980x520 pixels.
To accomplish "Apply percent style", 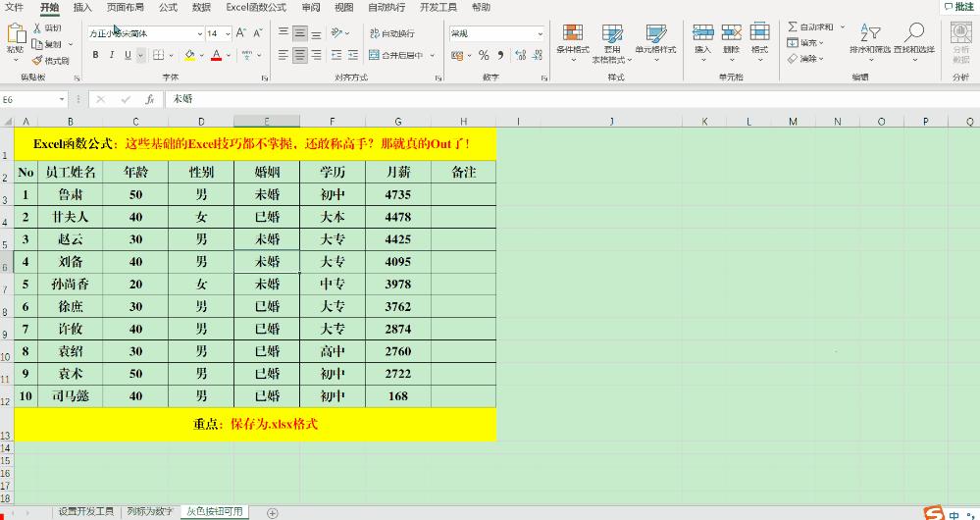I will (x=483, y=55).
